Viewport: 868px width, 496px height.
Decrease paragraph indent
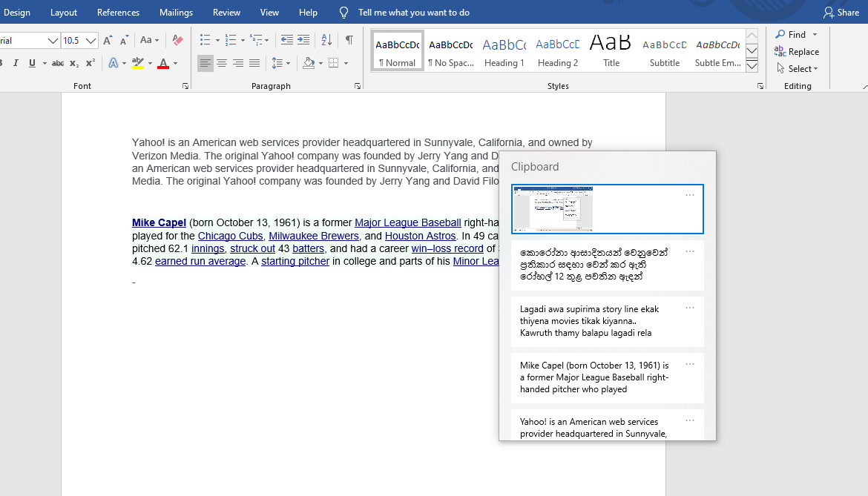pyautogui.click(x=287, y=40)
